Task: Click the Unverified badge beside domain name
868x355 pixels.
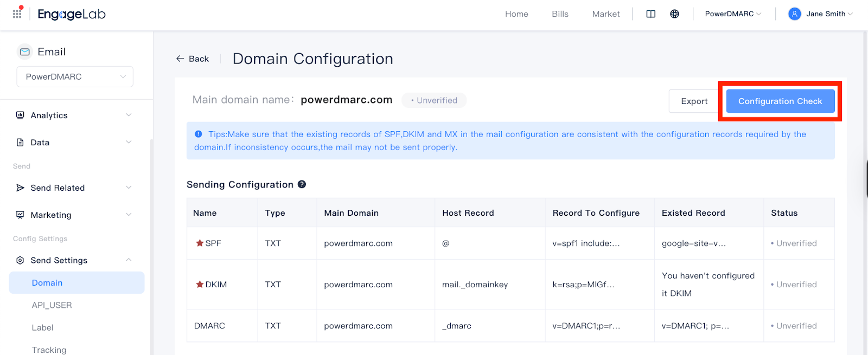Action: (x=434, y=100)
